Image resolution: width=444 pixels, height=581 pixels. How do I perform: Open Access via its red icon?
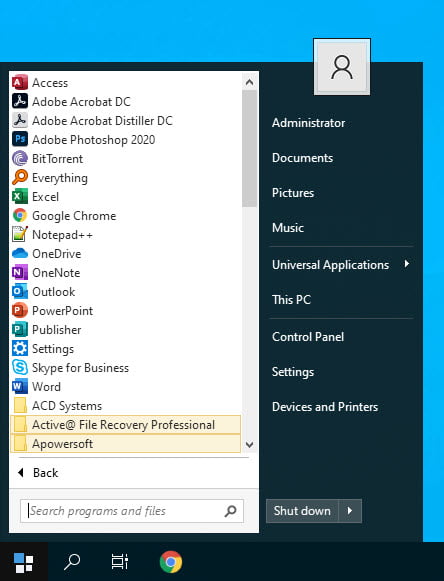point(20,83)
